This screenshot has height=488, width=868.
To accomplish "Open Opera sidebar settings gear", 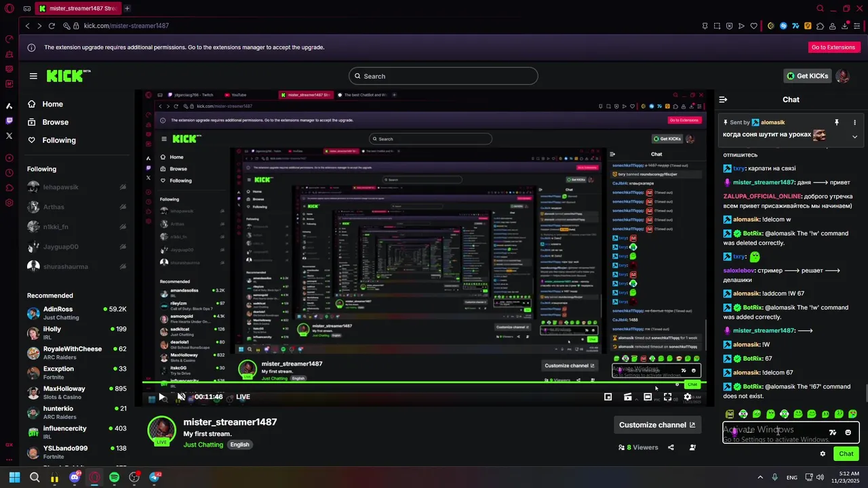I will point(9,203).
